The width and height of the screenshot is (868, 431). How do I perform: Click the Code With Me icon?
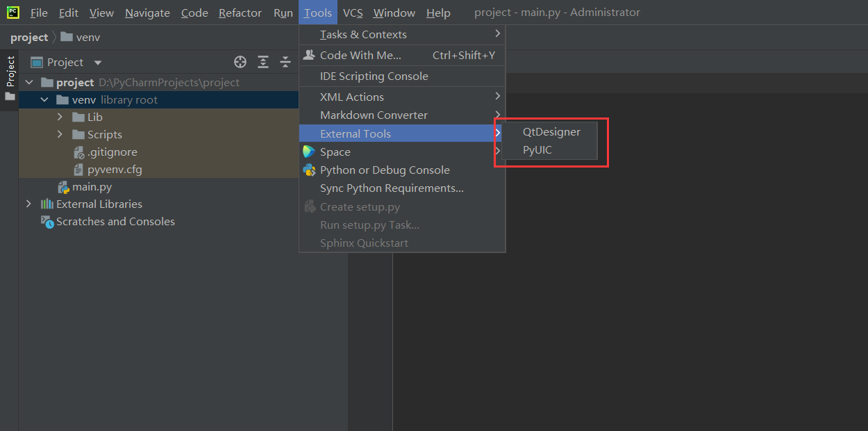point(310,55)
